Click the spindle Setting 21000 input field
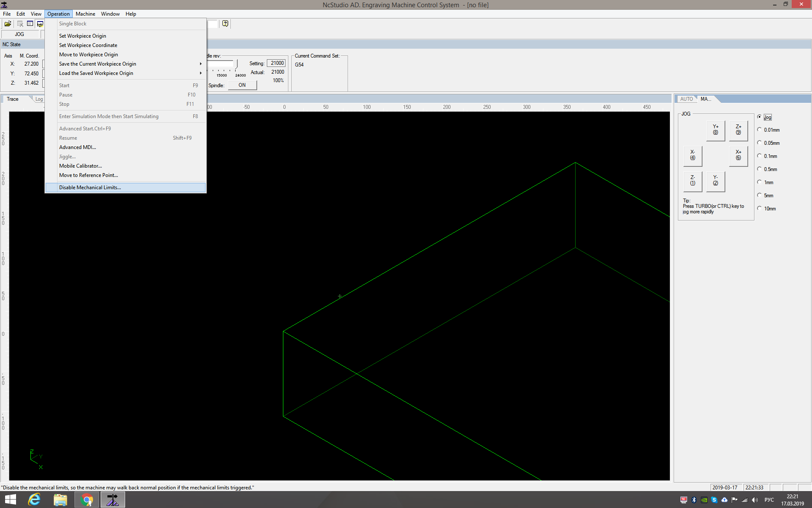Viewport: 812px width, 508px height. tap(277, 63)
